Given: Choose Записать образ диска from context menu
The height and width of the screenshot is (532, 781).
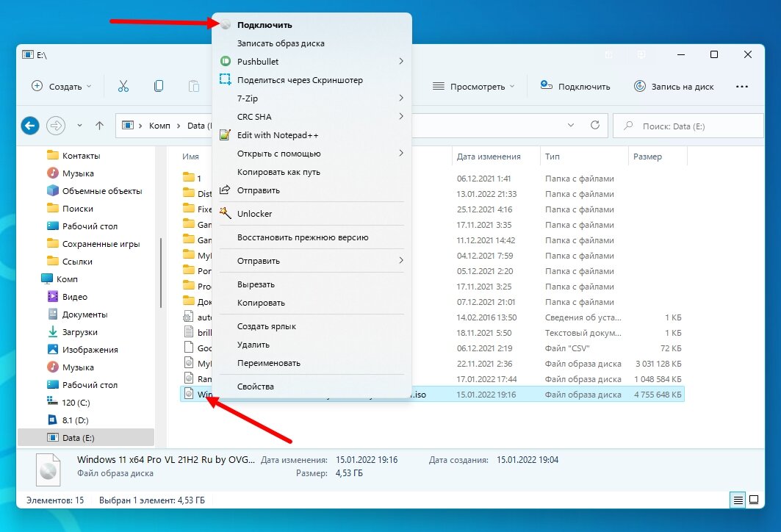Looking at the screenshot, I should pyautogui.click(x=312, y=43).
